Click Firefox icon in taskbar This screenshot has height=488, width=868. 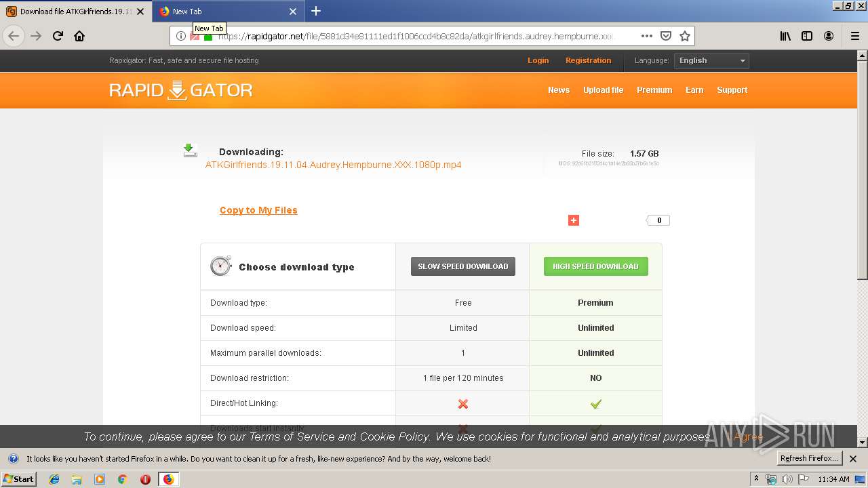pyautogui.click(x=168, y=479)
